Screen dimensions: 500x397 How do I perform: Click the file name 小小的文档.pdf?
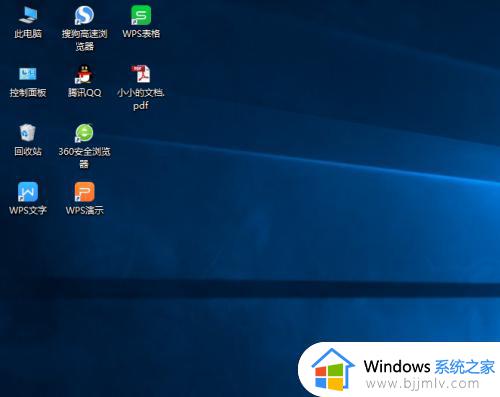click(141, 99)
